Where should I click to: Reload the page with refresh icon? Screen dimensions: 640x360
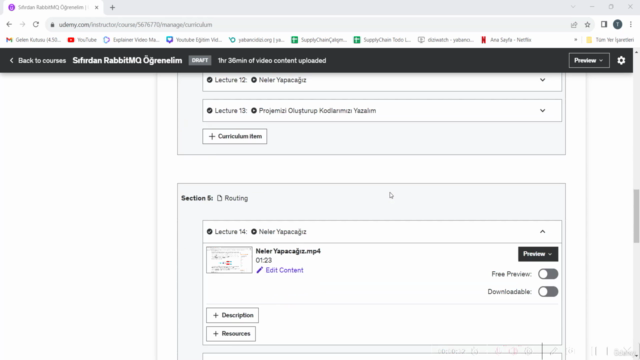pyautogui.click(x=36, y=24)
